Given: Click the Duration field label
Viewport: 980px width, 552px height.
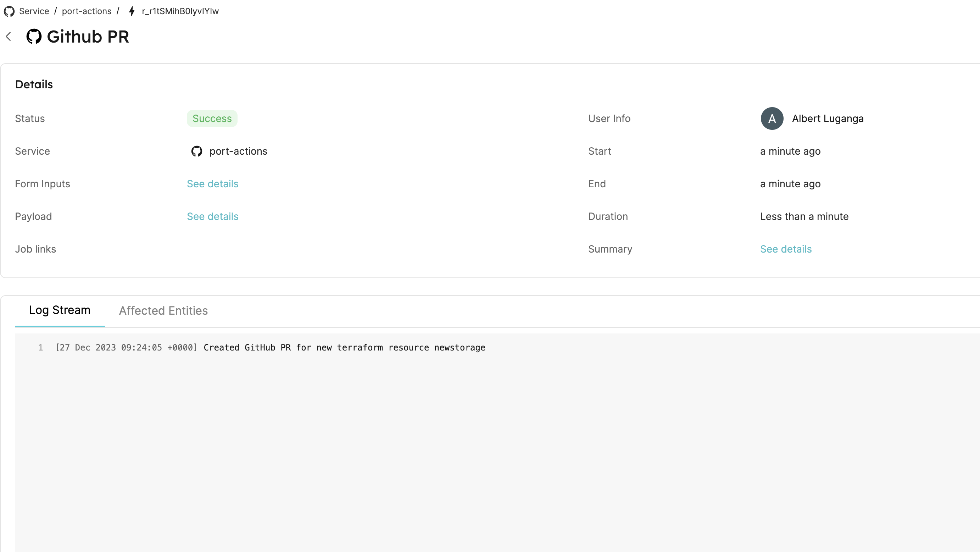Looking at the screenshot, I should point(608,216).
